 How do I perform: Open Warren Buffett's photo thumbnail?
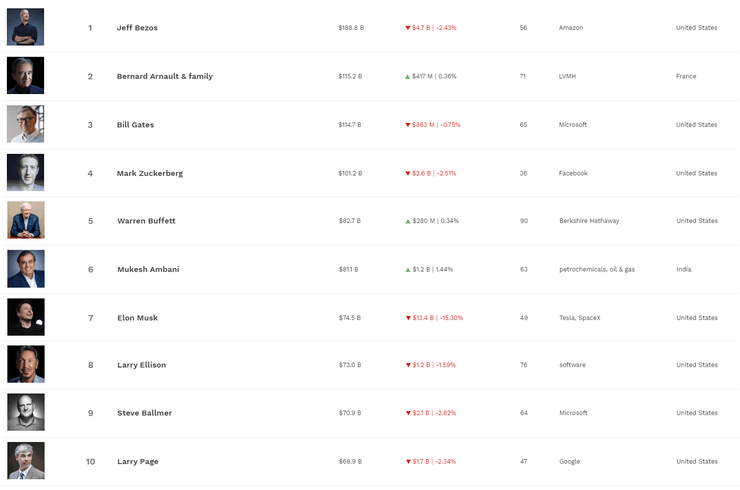(25, 221)
